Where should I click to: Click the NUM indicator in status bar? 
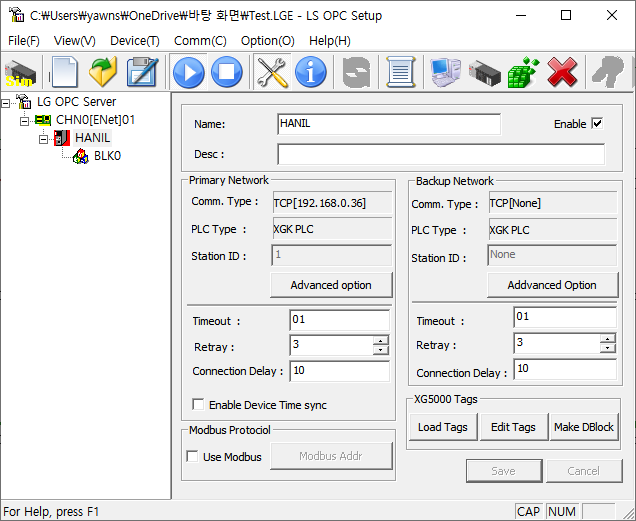[x=562, y=512]
